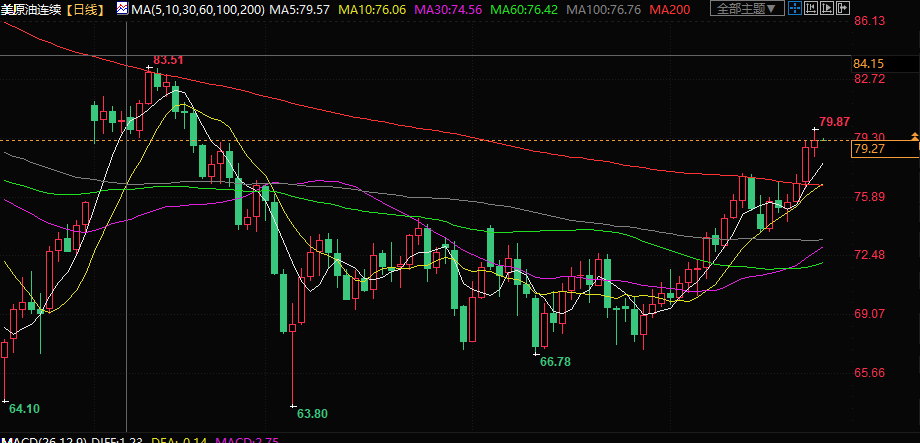920x443 pixels.
Task: Click the orange price alert marker beside 79.30
Action: pos(915,137)
